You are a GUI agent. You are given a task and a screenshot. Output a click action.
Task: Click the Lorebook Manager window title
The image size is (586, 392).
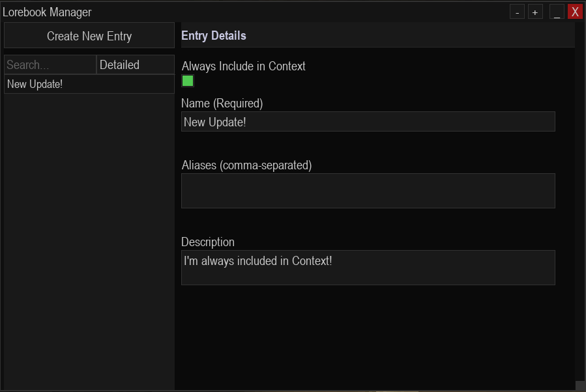(x=47, y=12)
